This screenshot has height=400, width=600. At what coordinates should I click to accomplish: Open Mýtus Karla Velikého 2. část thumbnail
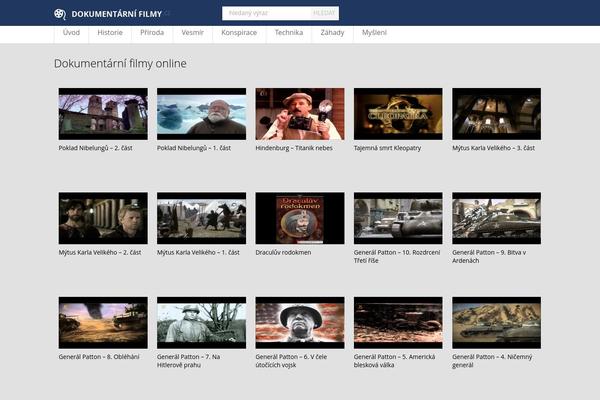pyautogui.click(x=103, y=218)
